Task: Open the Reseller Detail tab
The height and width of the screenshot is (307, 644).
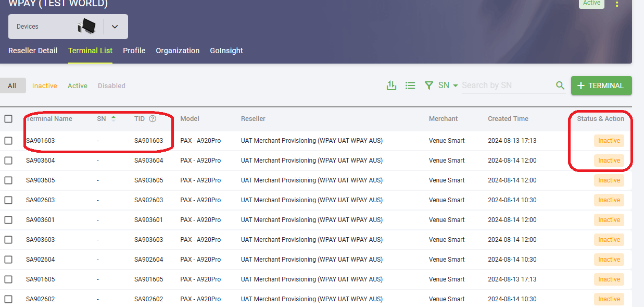Action: coord(33,51)
